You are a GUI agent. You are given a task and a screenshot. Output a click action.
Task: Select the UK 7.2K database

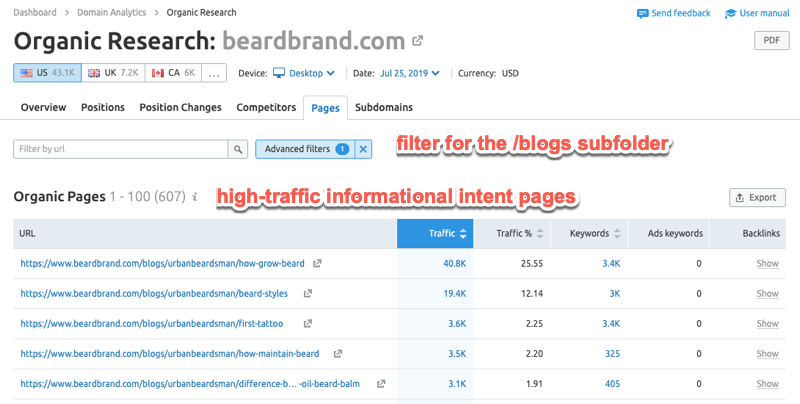(113, 73)
